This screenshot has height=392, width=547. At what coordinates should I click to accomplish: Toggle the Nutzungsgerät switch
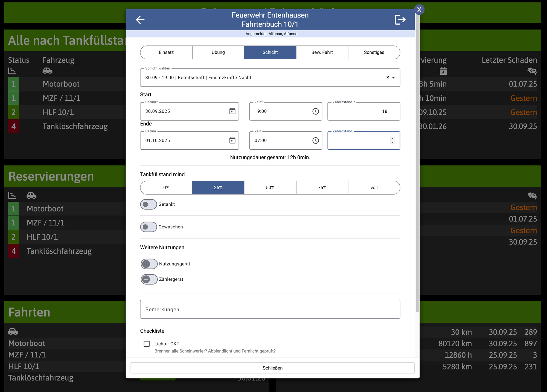coord(149,264)
